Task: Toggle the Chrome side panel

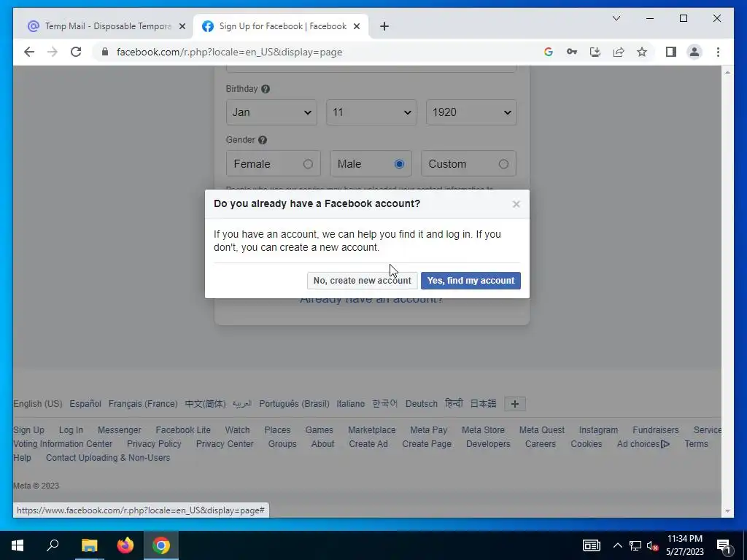Action: click(671, 52)
